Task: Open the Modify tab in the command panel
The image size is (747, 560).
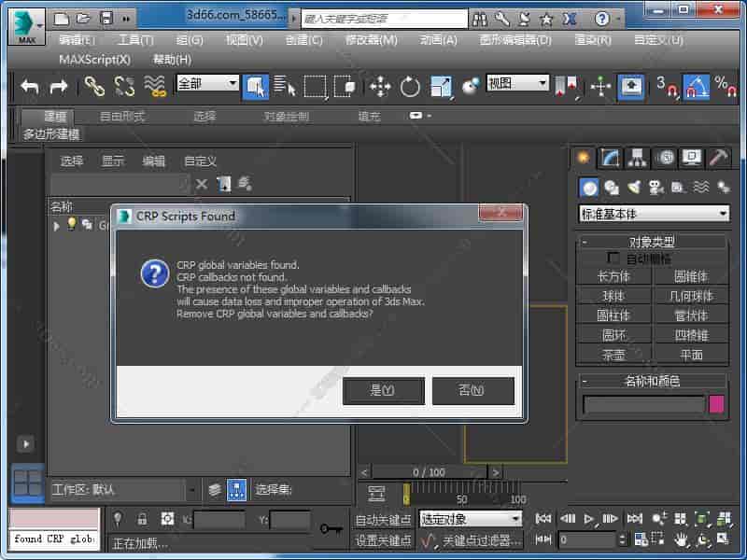Action: click(x=611, y=157)
